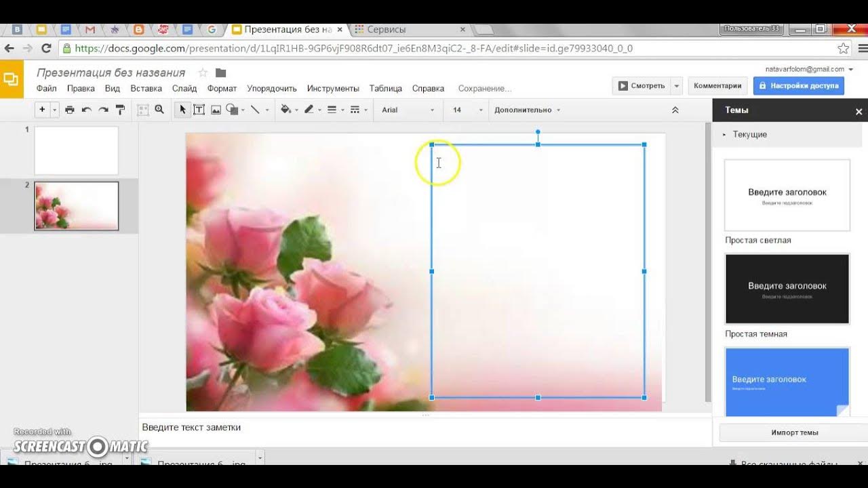This screenshot has width=868, height=488.
Task: Open the Упорядочить menu
Action: (x=272, y=88)
